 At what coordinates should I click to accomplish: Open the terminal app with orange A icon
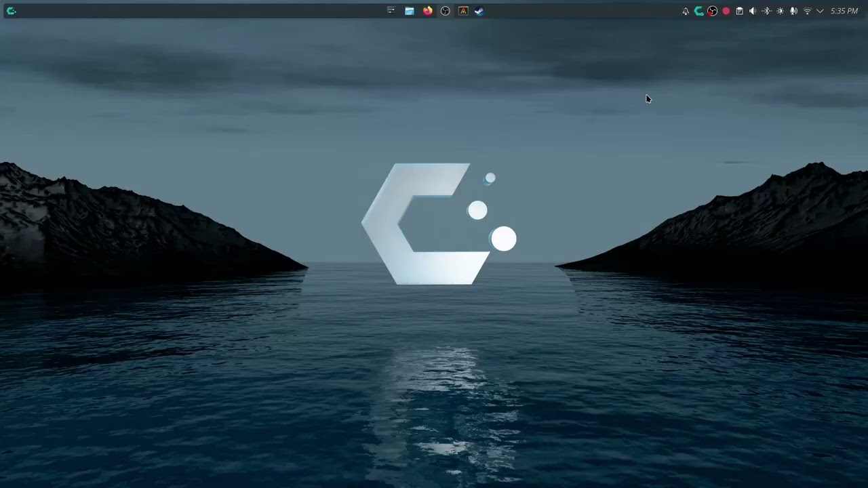tap(463, 11)
